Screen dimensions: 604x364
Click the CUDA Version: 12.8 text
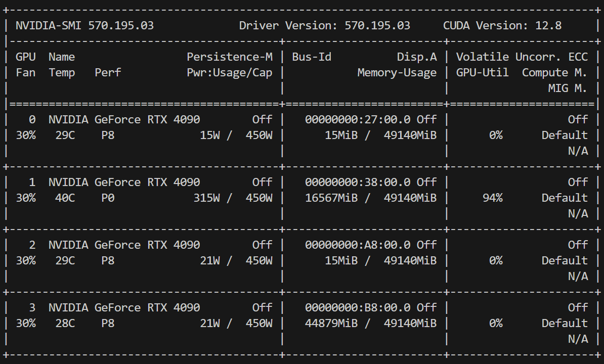[x=502, y=25]
